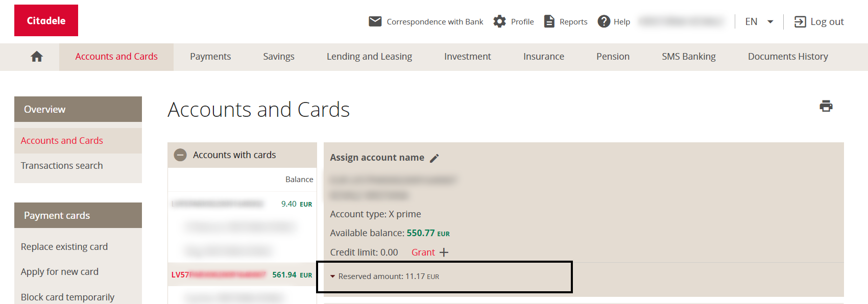
Task: Click the Citadele logo
Action: [x=46, y=20]
